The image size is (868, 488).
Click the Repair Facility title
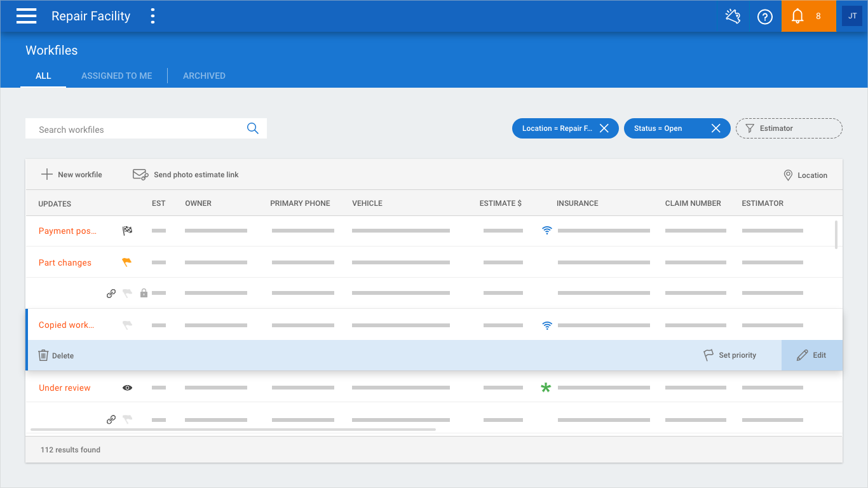(91, 16)
